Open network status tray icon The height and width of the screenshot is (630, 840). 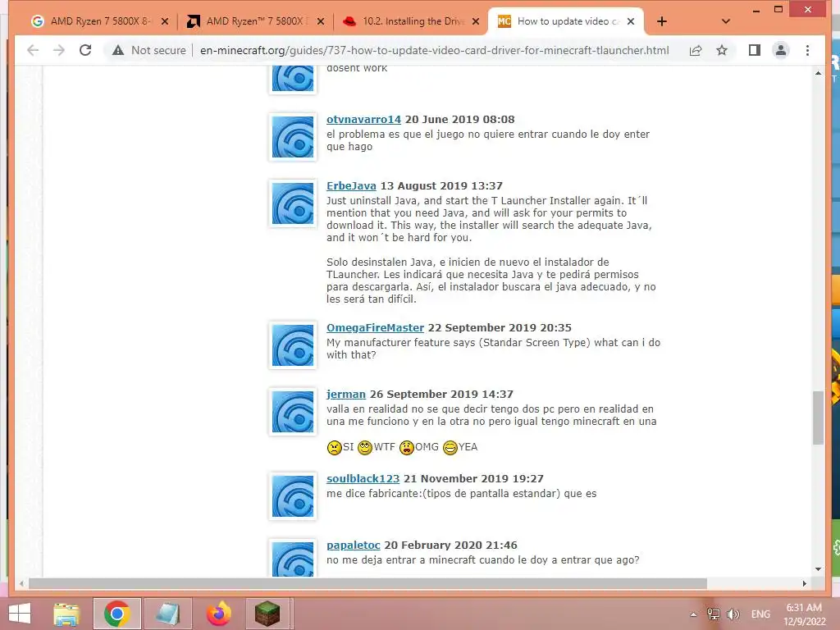tap(713, 614)
